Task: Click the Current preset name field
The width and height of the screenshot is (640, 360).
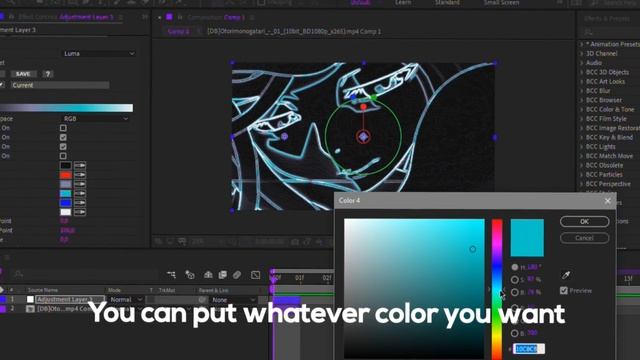Action: [x=60, y=85]
